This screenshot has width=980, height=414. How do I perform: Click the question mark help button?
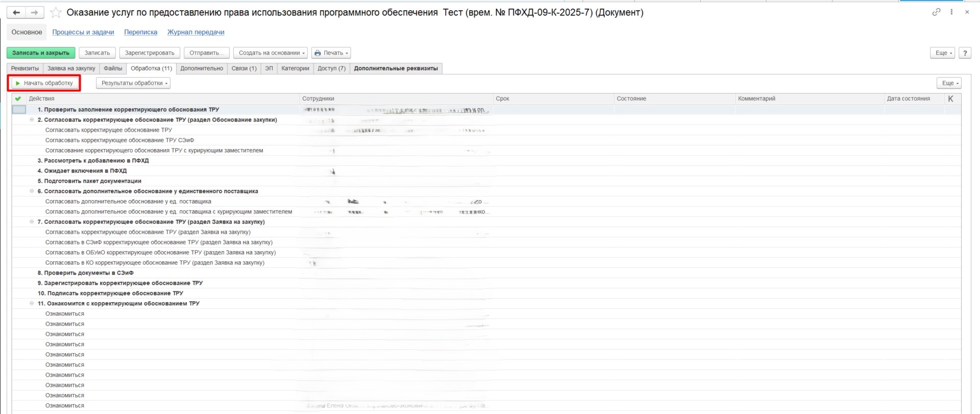(965, 53)
